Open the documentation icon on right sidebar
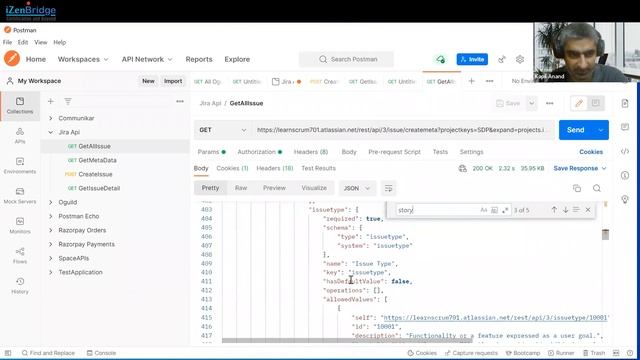 point(625,103)
